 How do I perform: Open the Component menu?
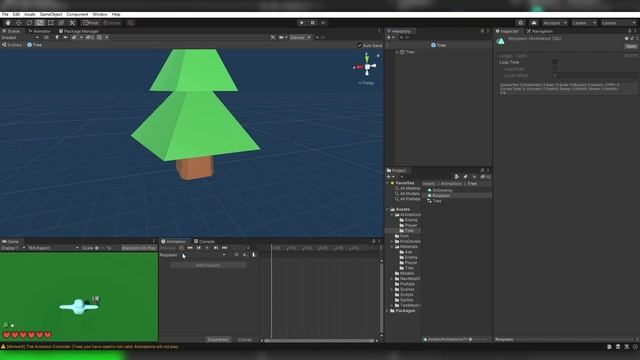point(77,14)
